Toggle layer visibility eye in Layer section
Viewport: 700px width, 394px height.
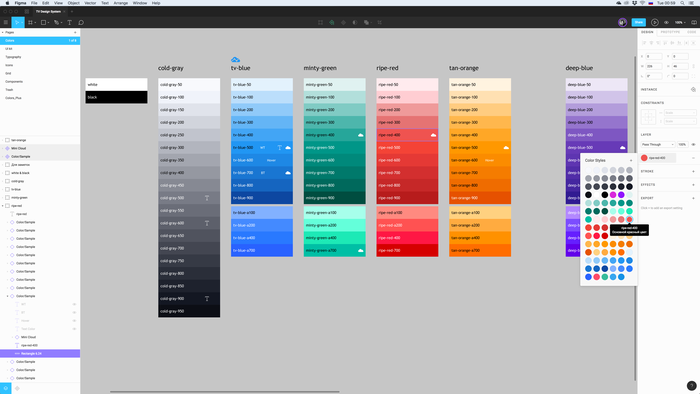[693, 145]
